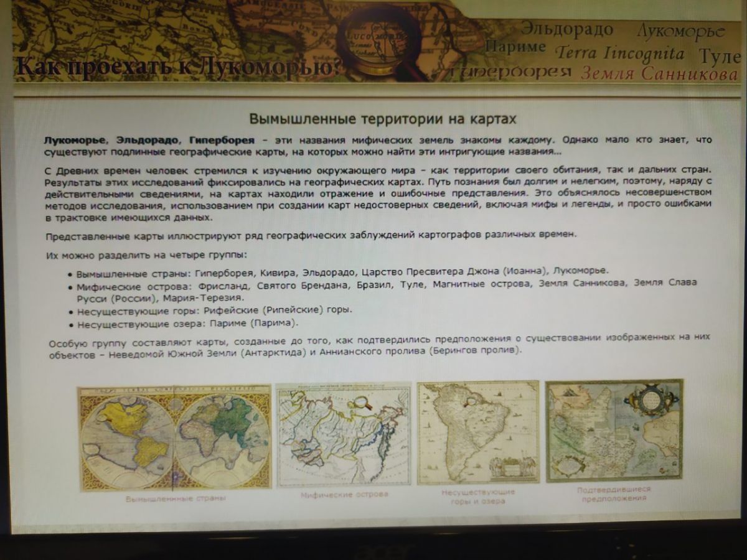The image size is (747, 560).
Task: Open the double-hemisphere world map thumbnail
Action: tap(174, 437)
